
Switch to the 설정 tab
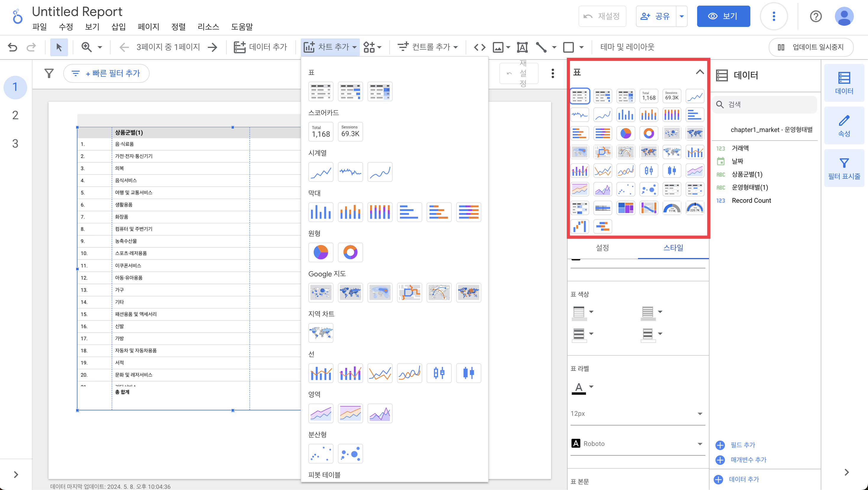602,248
